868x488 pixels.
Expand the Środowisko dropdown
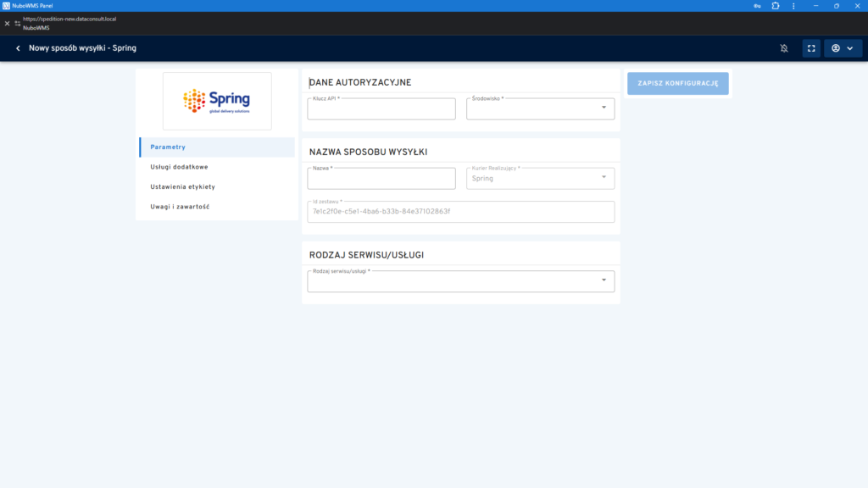coord(604,108)
